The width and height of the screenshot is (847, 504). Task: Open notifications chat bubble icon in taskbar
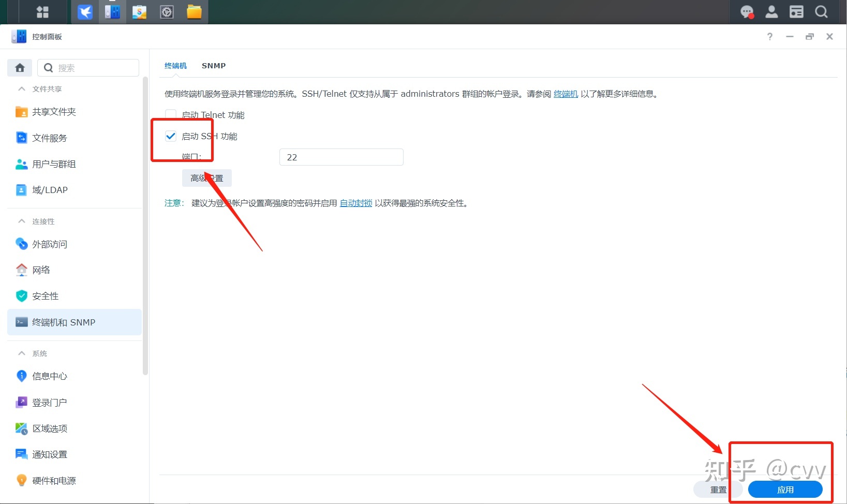(x=747, y=12)
